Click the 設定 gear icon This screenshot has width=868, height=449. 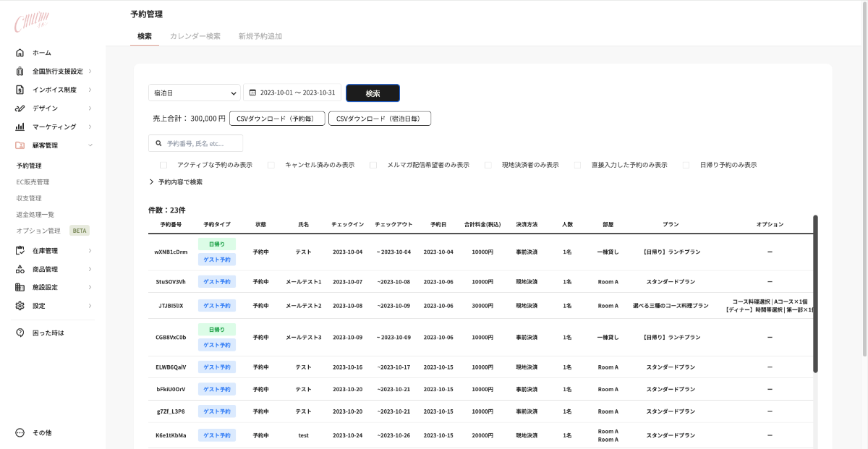pos(20,306)
